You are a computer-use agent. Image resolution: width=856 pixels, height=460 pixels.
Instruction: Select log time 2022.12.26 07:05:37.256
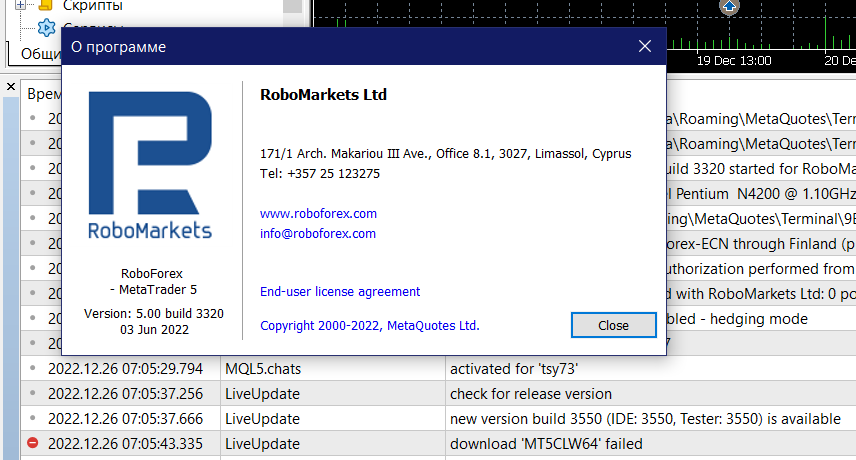click(x=126, y=394)
